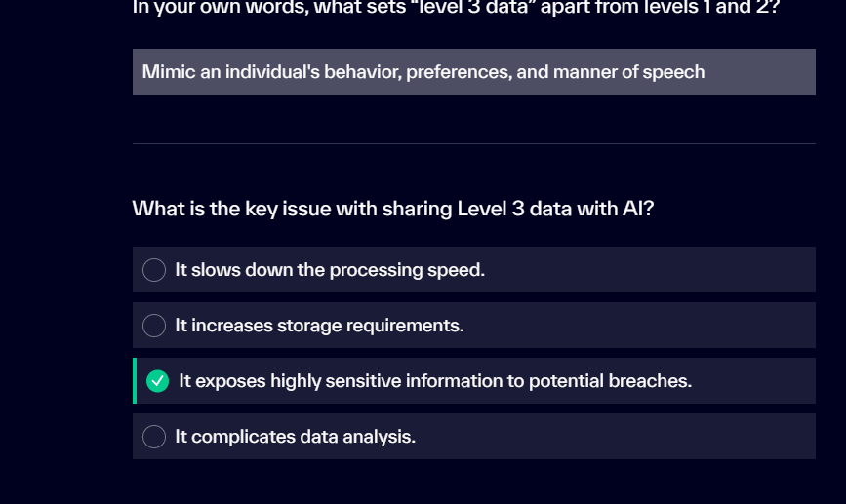The image size is (846, 504).
Task: Click the 'In your own words' question heading
Action: (x=456, y=8)
